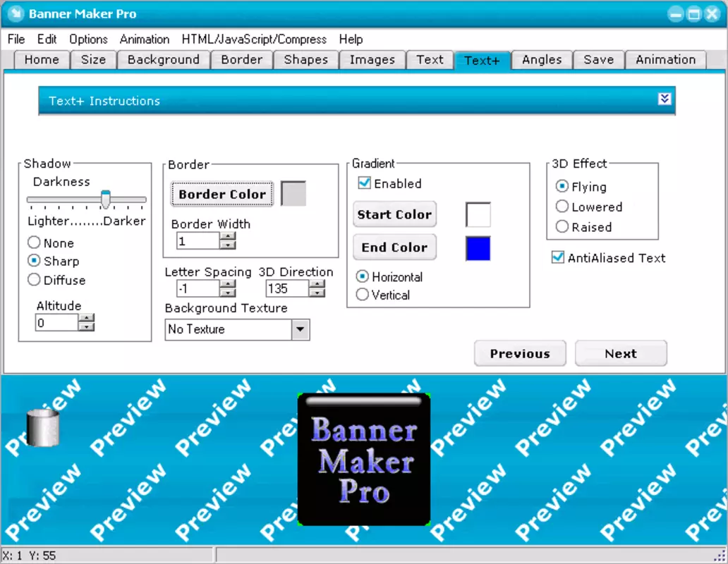Screen dimensions: 728x564
Task: Open the HTML/JavaScript/Compress menu
Action: pyautogui.click(x=254, y=39)
